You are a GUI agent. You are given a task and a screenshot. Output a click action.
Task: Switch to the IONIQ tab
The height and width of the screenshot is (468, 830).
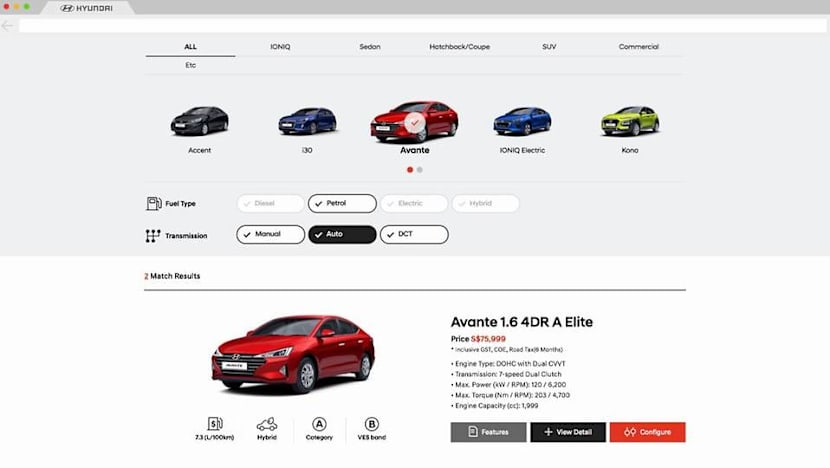(x=280, y=47)
